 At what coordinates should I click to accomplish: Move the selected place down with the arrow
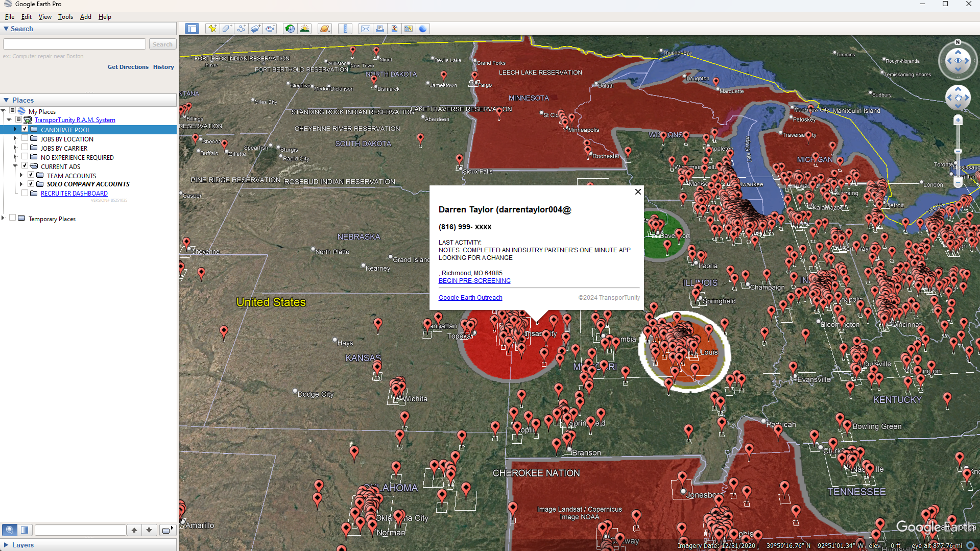click(x=149, y=530)
